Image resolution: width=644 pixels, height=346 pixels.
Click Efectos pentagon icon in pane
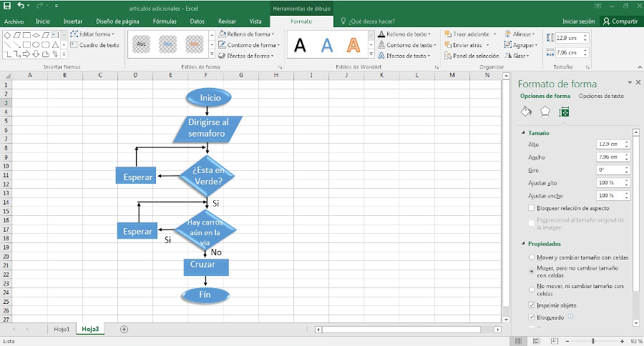click(x=545, y=112)
